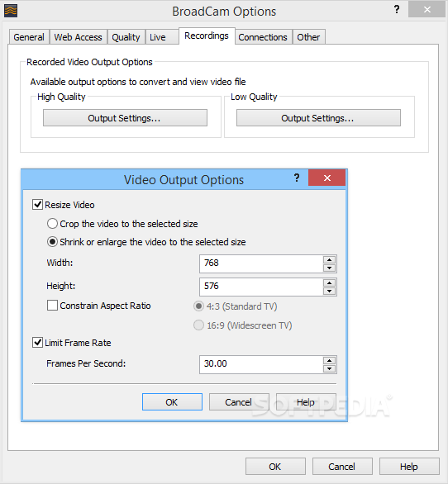Viewport: 448px width, 484px height.
Task: Enable Constrain Aspect Ratio checkbox
Action: tap(52, 306)
